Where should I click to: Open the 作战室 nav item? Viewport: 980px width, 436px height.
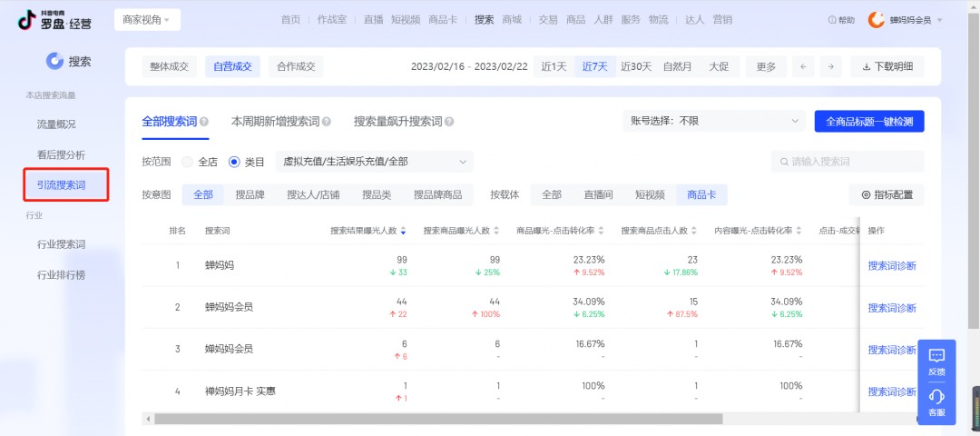tap(331, 20)
